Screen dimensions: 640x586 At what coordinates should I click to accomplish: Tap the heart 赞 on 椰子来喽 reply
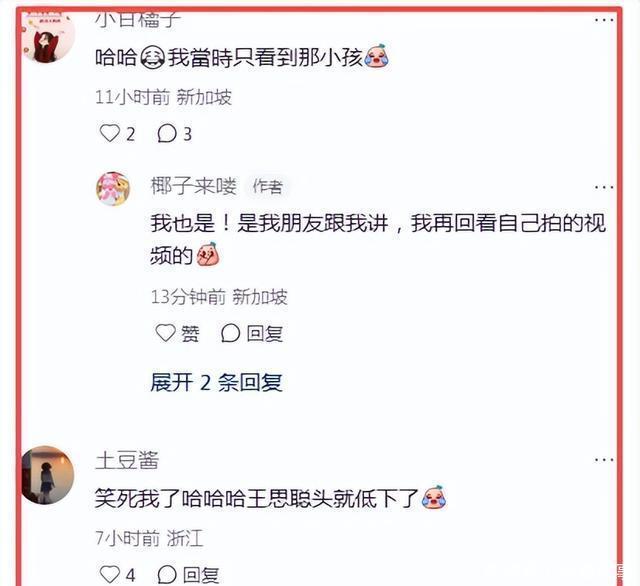pos(165,333)
